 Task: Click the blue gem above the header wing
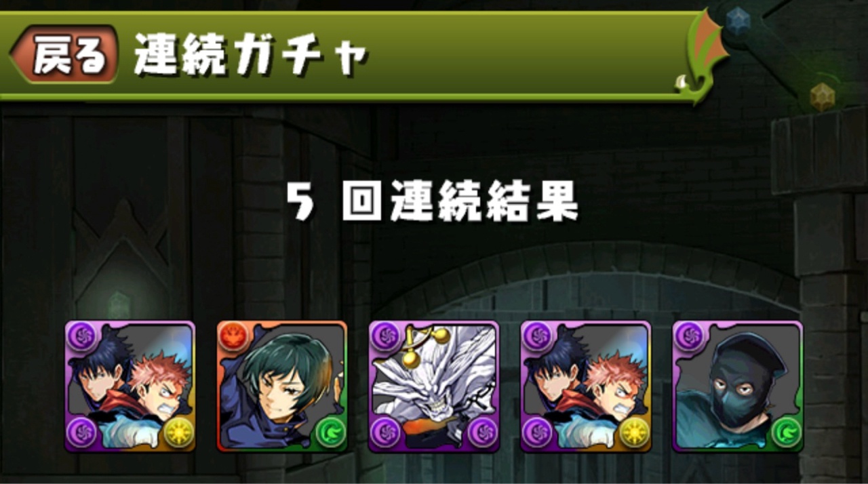pos(738,21)
